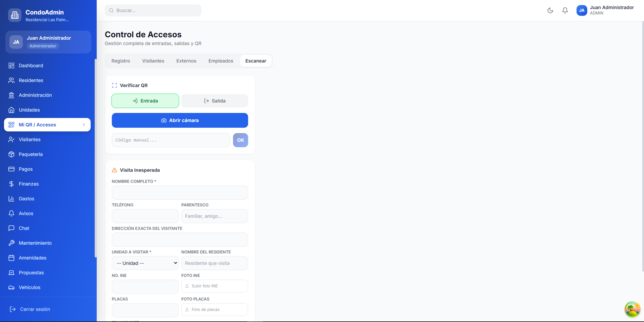Click the Nombre completo input field
Image resolution: width=644 pixels, height=322 pixels.
click(x=180, y=193)
